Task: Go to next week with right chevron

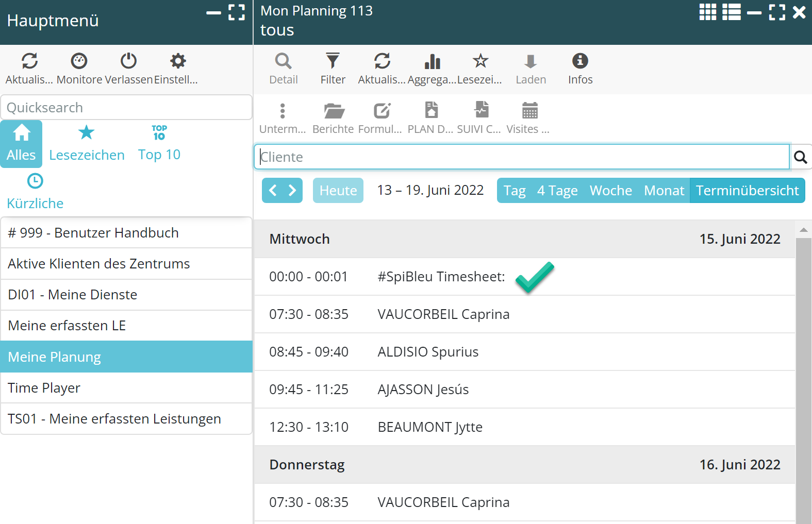Action: click(292, 191)
